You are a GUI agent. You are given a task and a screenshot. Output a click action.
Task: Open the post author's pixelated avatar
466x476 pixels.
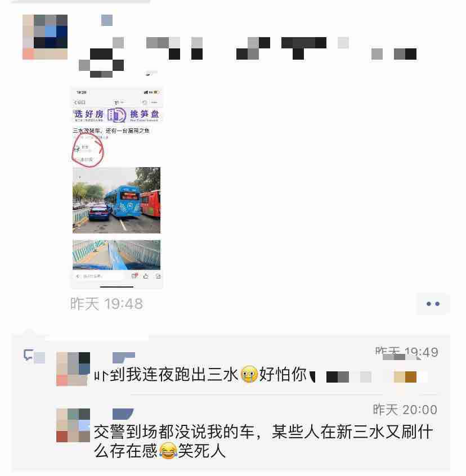[45, 37]
